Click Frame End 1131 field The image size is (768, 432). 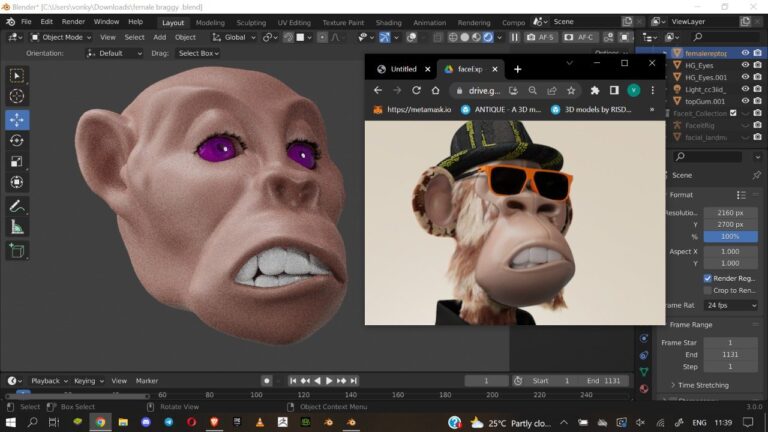point(730,355)
